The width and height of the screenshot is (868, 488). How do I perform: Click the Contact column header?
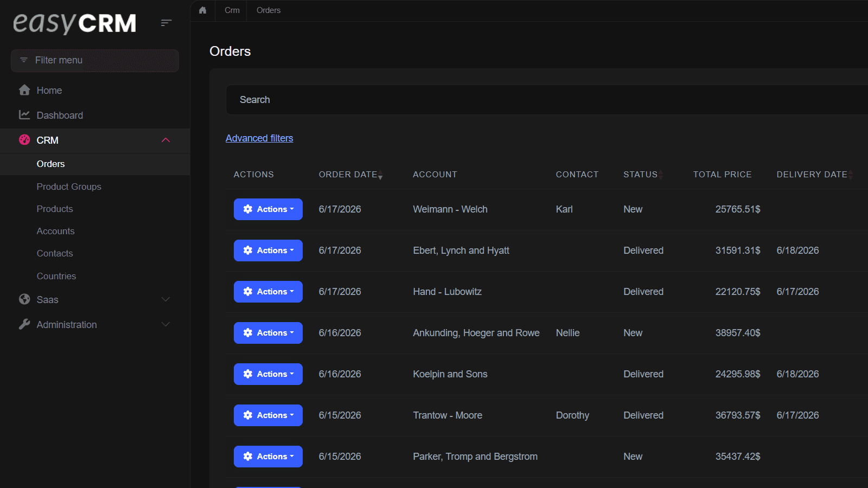(577, 175)
